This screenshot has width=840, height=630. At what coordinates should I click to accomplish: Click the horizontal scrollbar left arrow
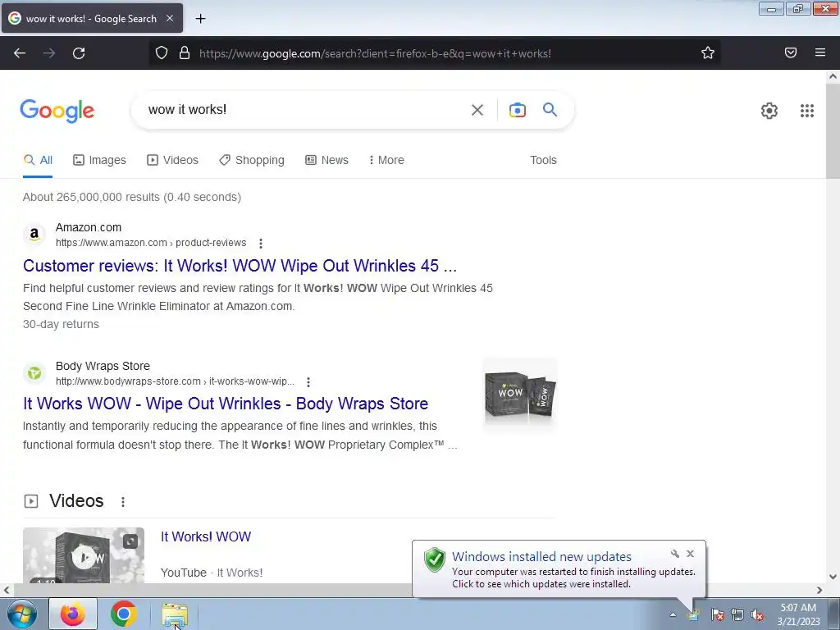point(7,591)
